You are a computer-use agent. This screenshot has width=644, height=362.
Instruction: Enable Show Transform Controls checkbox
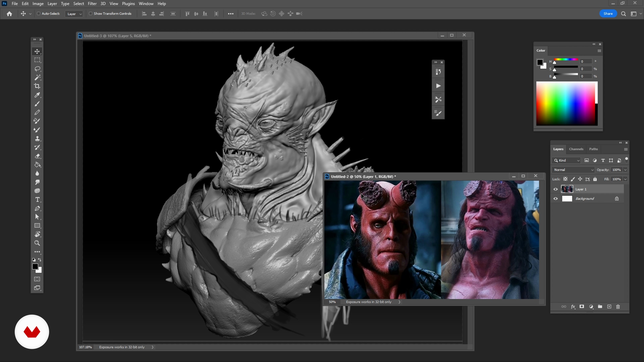(91, 13)
